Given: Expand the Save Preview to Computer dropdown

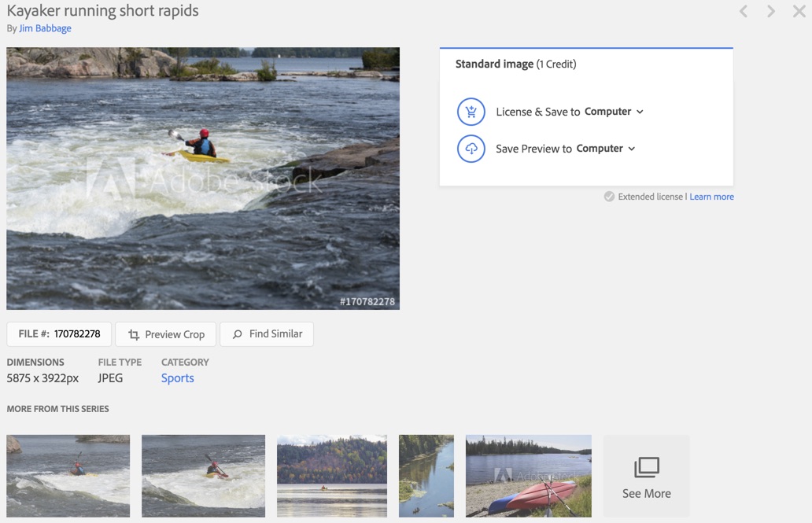Looking at the screenshot, I should click(631, 149).
